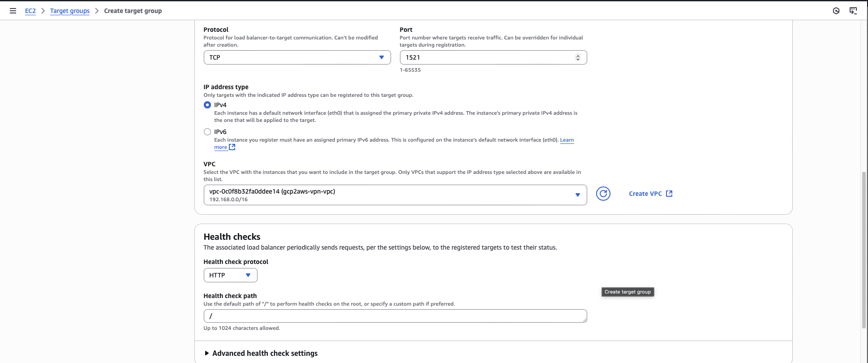Screen dimensions: 868x363
Task: Open the hamburger navigation menu
Action: [x=13, y=11]
